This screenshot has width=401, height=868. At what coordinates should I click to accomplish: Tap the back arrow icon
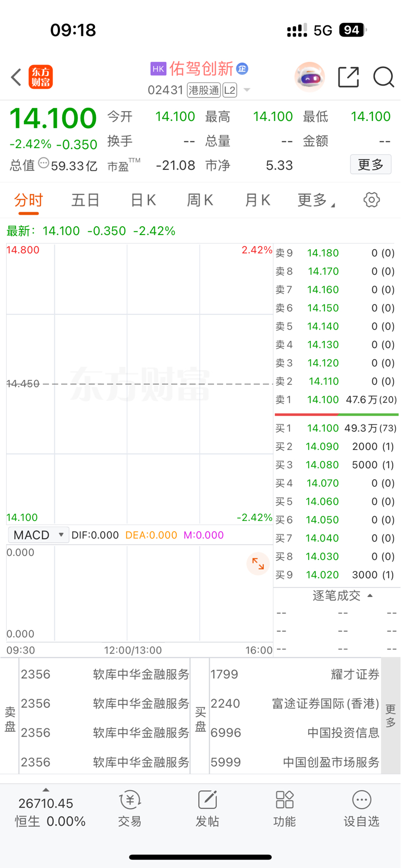[x=16, y=77]
